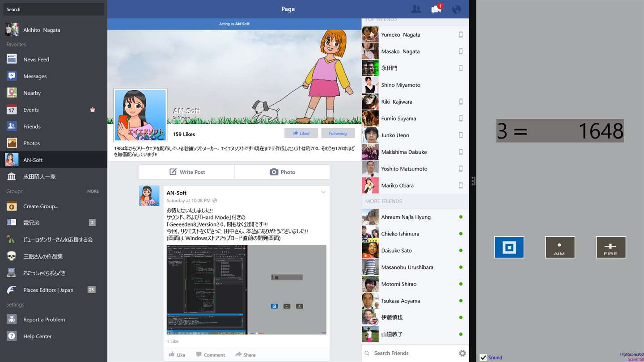Open the friend requests icon in header
The image size is (644, 362).
coord(416,9)
